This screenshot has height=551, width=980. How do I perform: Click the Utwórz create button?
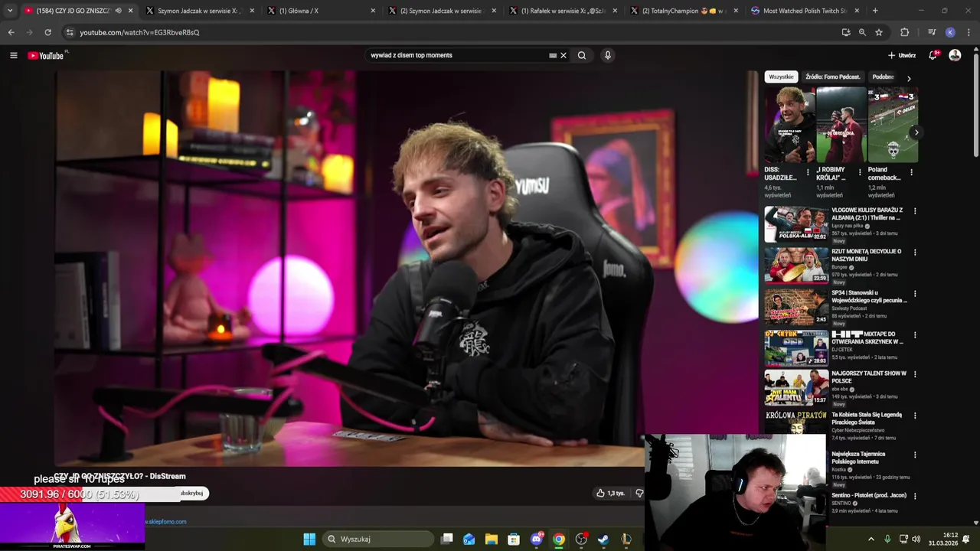(x=902, y=55)
